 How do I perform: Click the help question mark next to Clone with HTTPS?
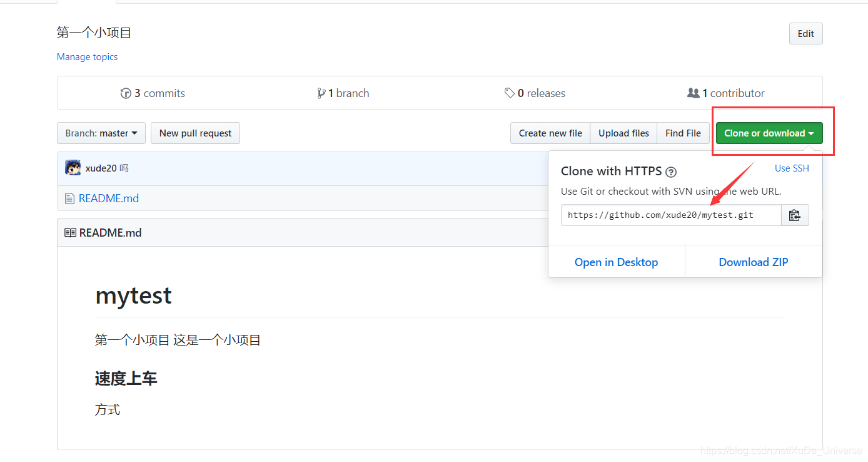671,172
